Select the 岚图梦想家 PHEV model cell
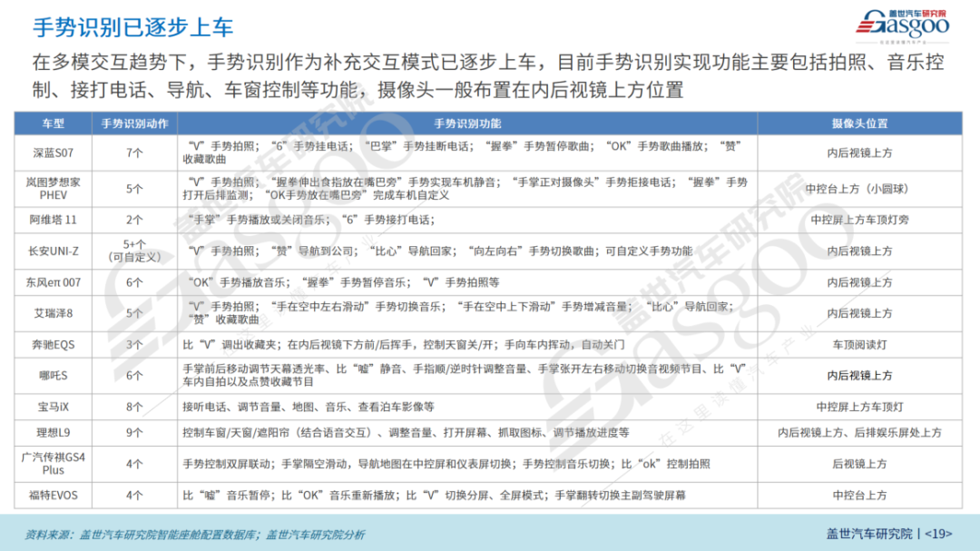The width and height of the screenshot is (980, 551). [54, 189]
